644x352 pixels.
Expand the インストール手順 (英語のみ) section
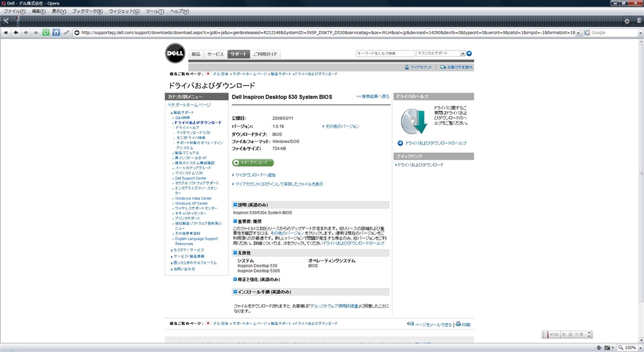click(x=235, y=292)
